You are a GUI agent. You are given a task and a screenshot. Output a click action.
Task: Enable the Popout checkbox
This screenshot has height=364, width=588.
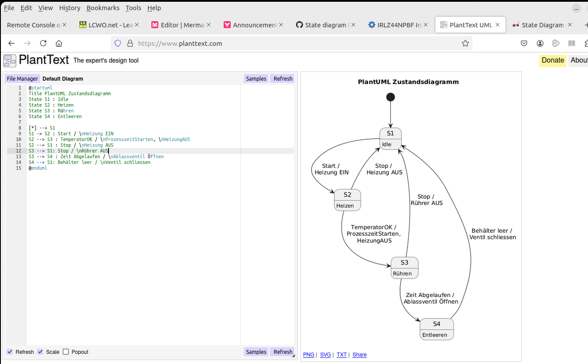[66, 352]
